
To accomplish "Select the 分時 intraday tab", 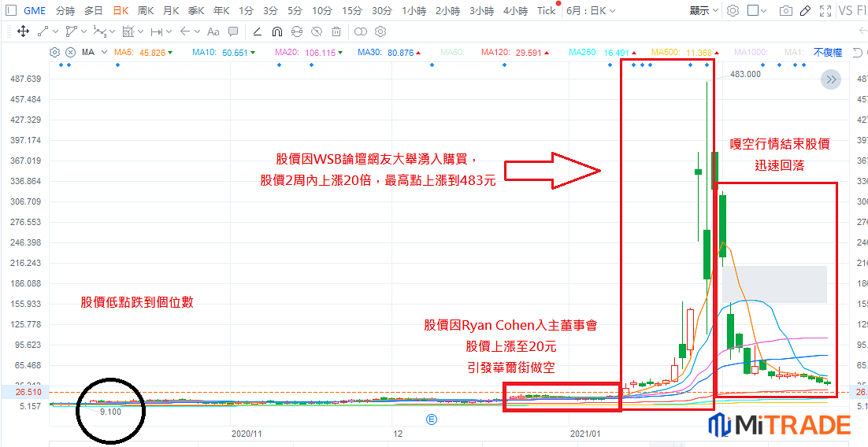I will point(65,11).
